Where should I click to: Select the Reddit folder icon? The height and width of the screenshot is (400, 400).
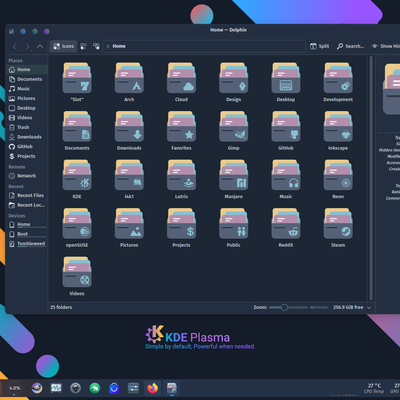(x=286, y=224)
